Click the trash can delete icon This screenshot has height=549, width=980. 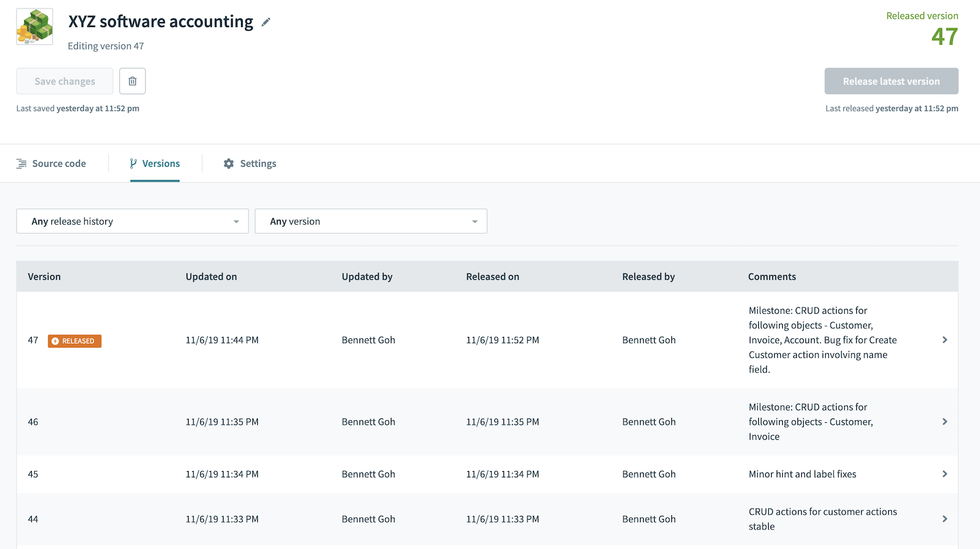pos(132,81)
